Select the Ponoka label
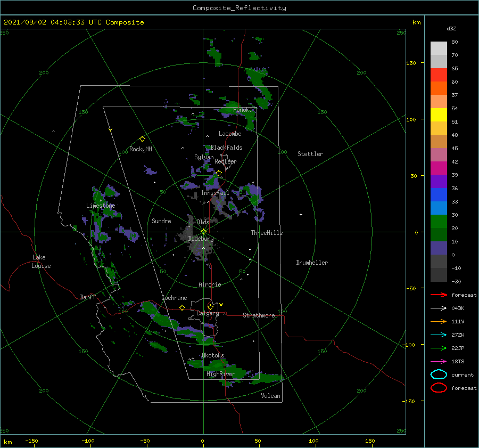This screenshot has height=448, width=479. tap(243, 110)
